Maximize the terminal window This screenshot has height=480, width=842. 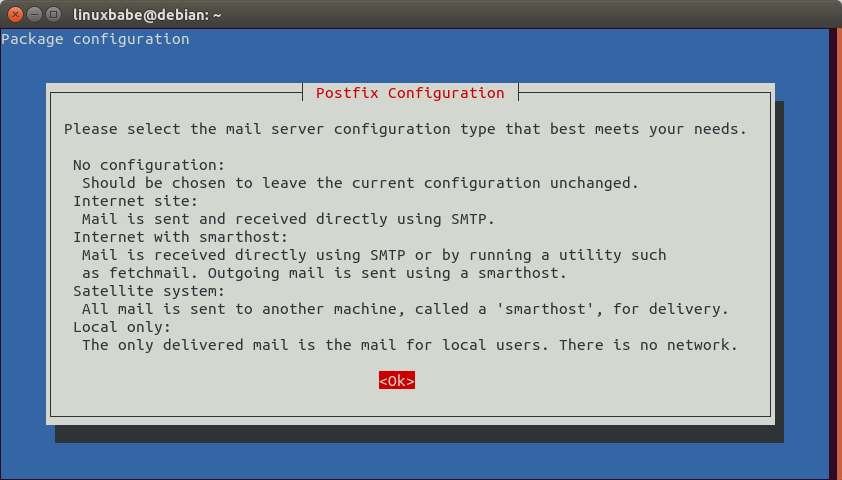tap(55, 14)
